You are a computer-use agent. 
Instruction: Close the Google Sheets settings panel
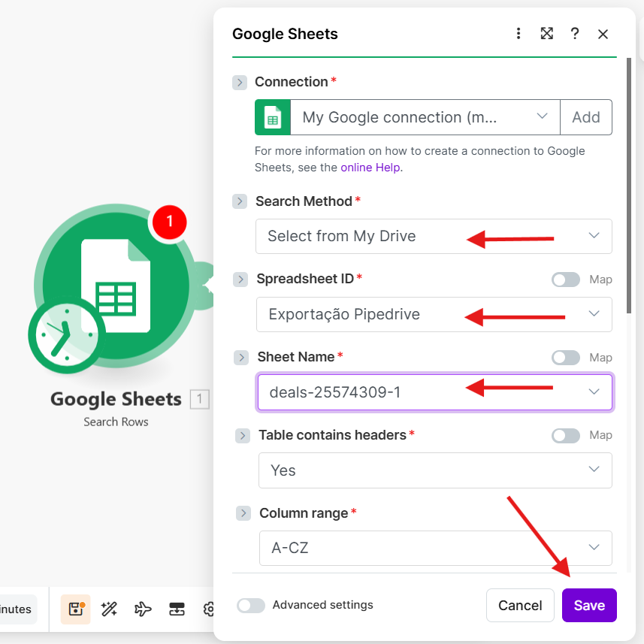coord(603,34)
